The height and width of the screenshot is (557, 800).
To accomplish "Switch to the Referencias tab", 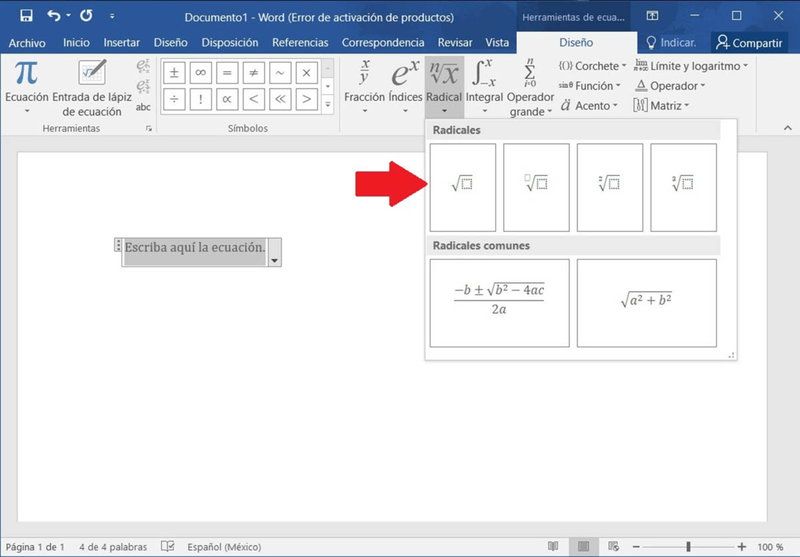I will coord(300,43).
